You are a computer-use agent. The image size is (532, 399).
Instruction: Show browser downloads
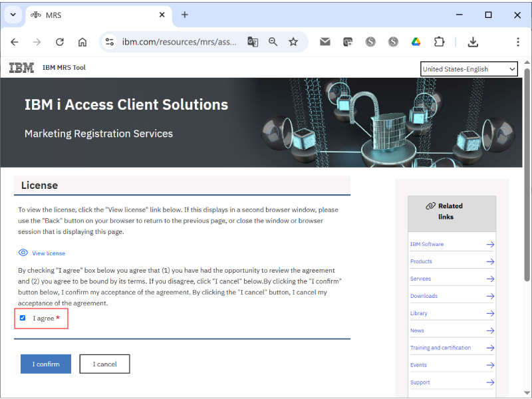473,42
